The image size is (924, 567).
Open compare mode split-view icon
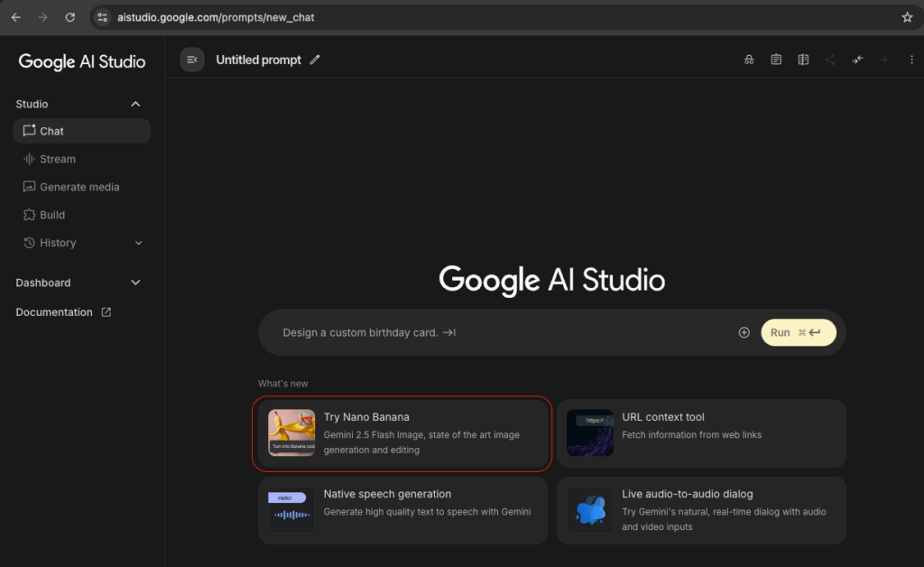point(803,60)
